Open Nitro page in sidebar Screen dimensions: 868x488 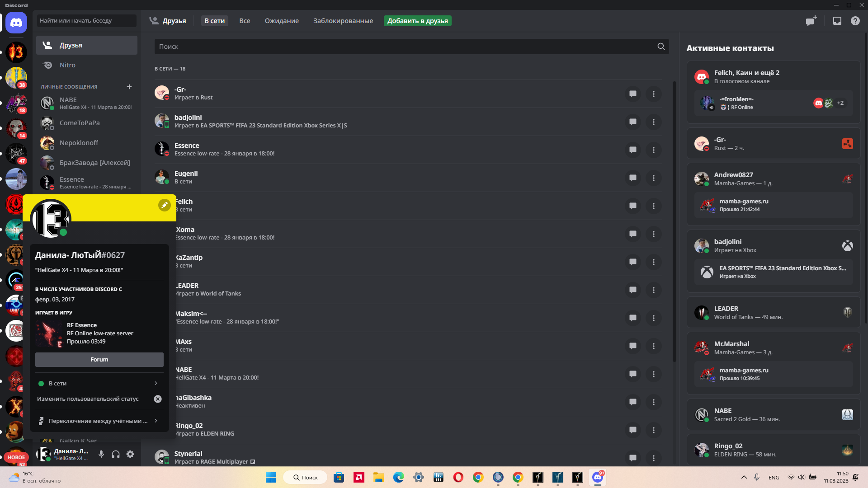(x=87, y=65)
